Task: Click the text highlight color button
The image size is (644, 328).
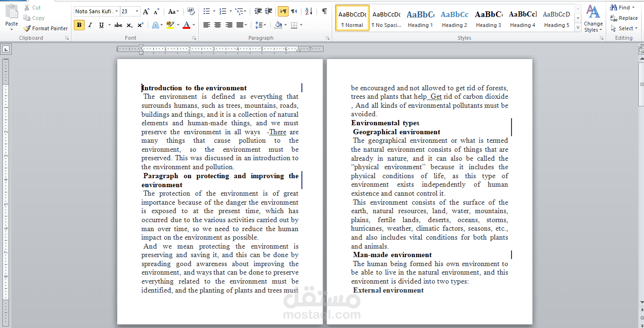Action: [170, 25]
